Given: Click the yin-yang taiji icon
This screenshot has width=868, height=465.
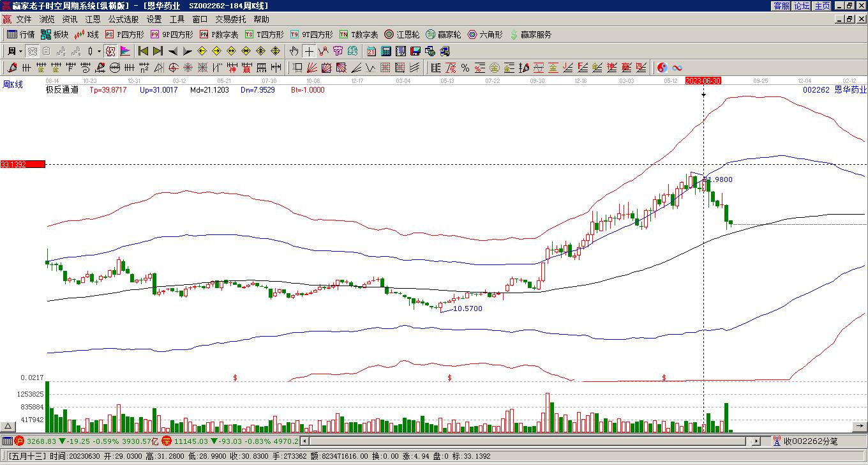Looking at the screenshot, I should [x=662, y=68].
